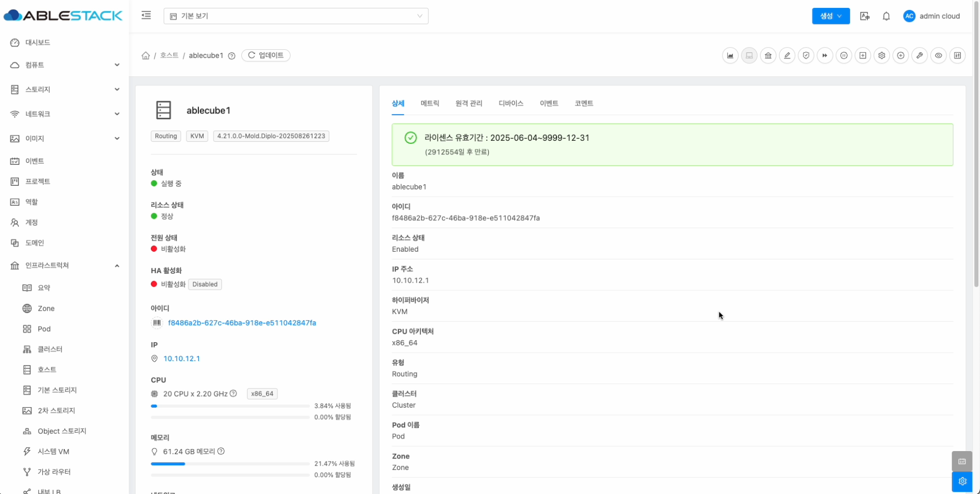
Task: Click the wrench icon in host toolbar
Action: pos(919,55)
